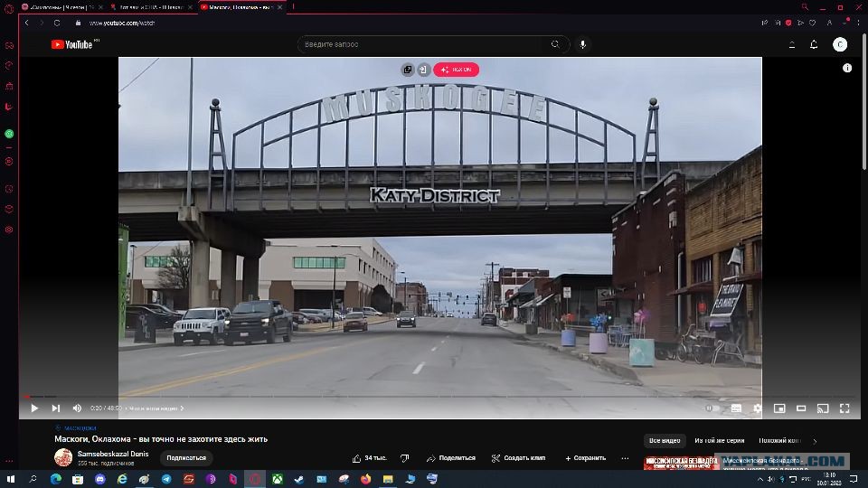Image resolution: width=868 pixels, height=488 pixels.
Task: Open player settings gear
Action: coord(758,408)
